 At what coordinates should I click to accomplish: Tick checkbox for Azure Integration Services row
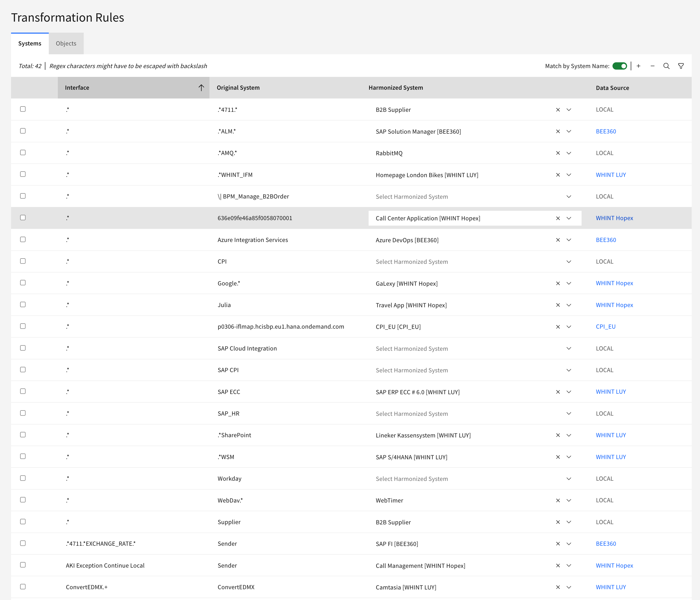tap(23, 239)
